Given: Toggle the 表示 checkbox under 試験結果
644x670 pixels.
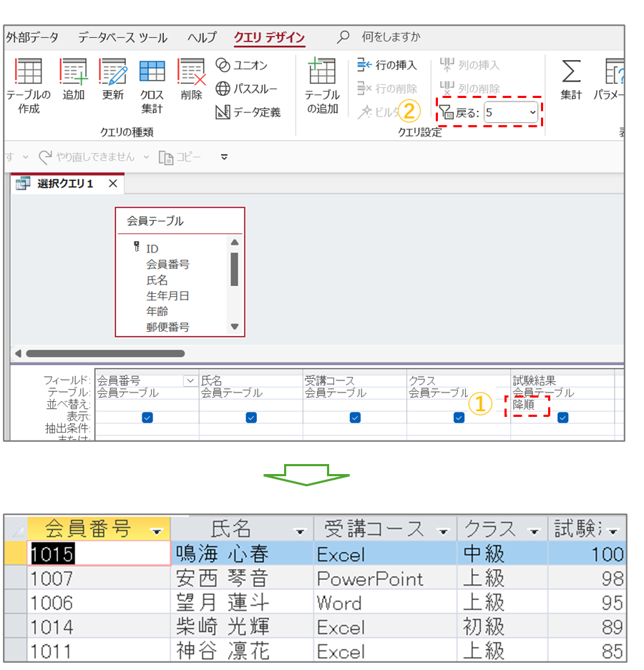Looking at the screenshot, I should (x=563, y=418).
